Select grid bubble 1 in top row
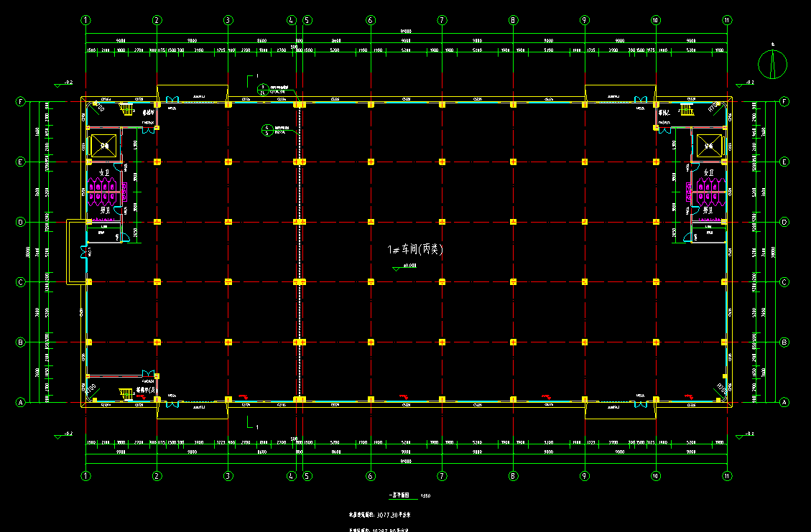811x532 pixels. pyautogui.click(x=86, y=20)
